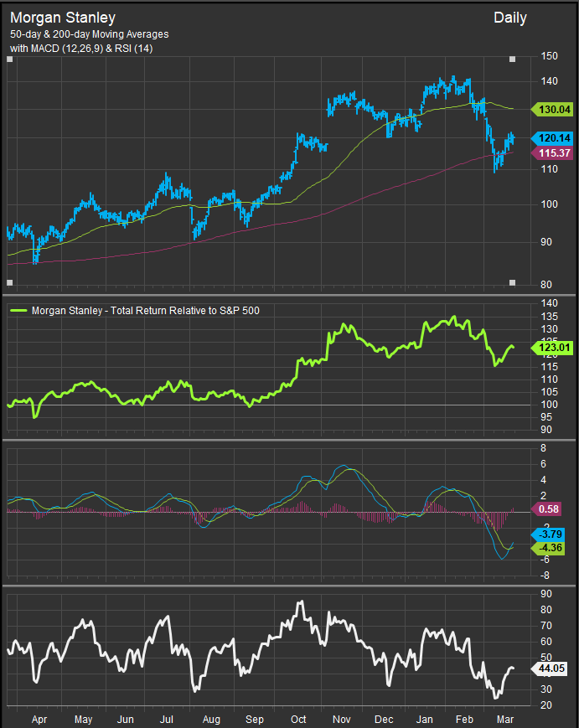The height and width of the screenshot is (728, 579).
Task: Click the bottom-right white corner handle of price chart
Action: tap(513, 282)
